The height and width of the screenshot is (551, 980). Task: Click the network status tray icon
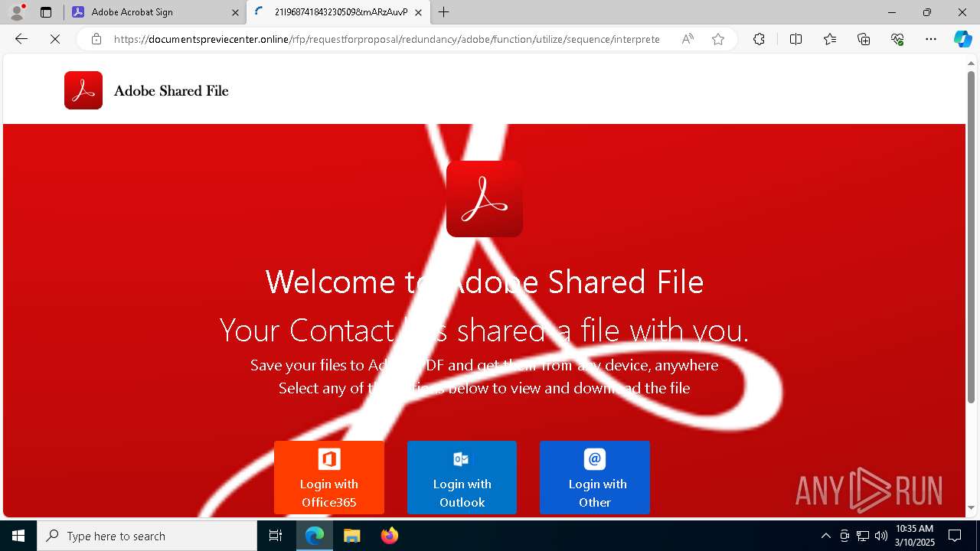(863, 536)
